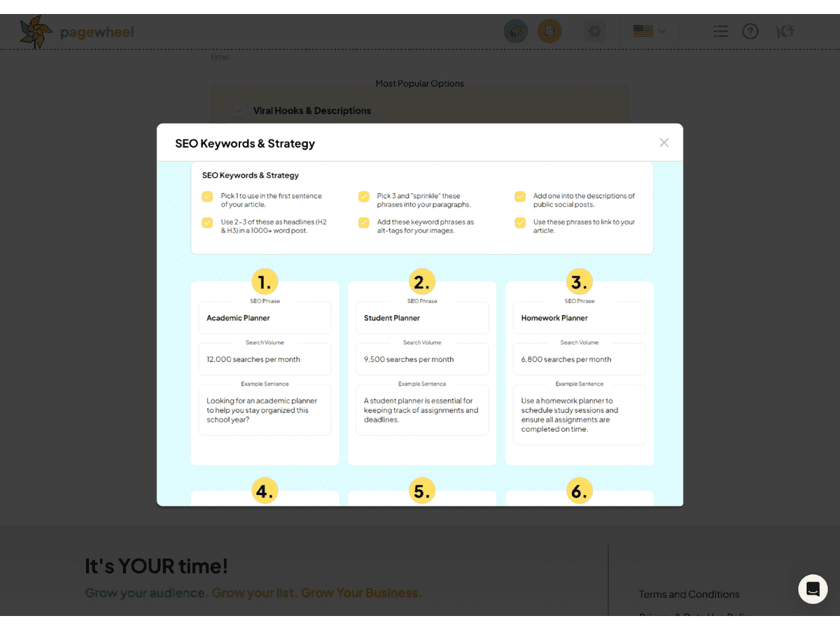Expand the US flag language dropdown
This screenshot has width=840, height=630.
pos(649,31)
